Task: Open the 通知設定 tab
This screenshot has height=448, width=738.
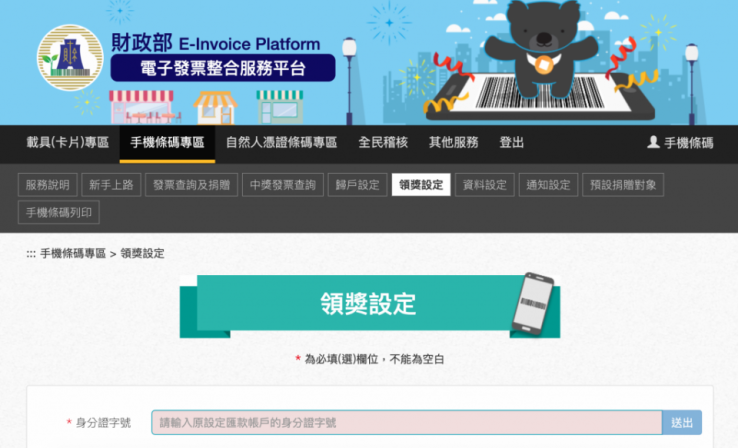Action: [x=547, y=185]
